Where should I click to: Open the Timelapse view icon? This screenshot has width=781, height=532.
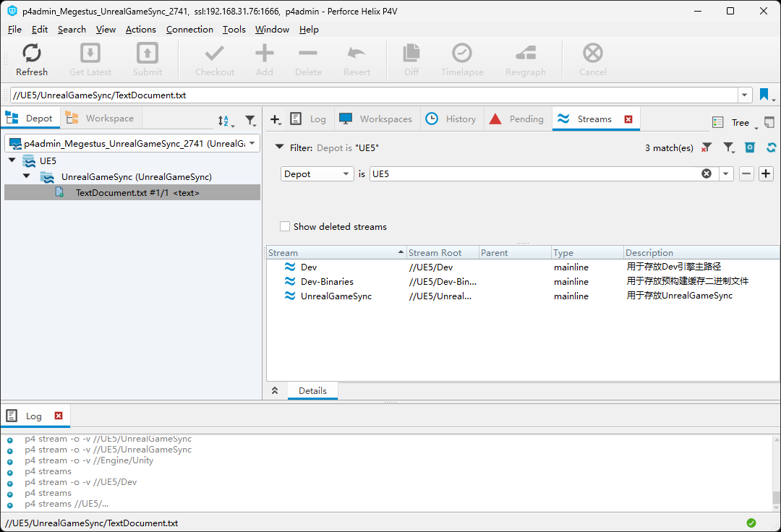pos(461,53)
